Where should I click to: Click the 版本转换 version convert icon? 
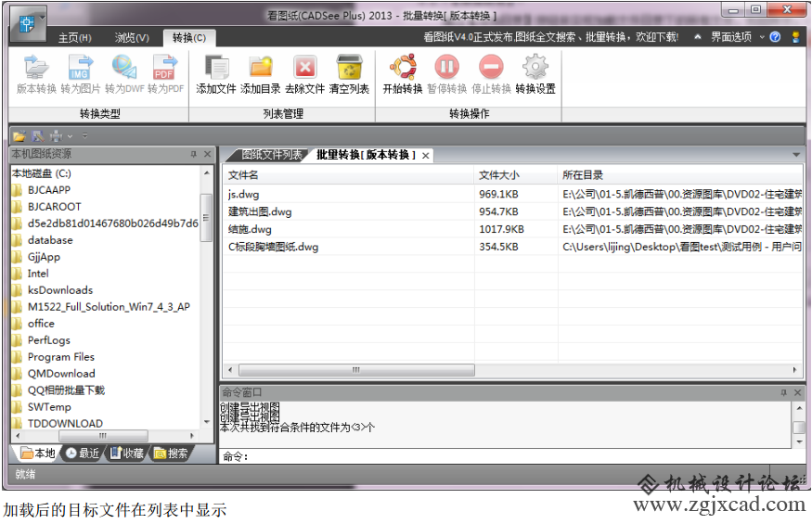pos(36,74)
